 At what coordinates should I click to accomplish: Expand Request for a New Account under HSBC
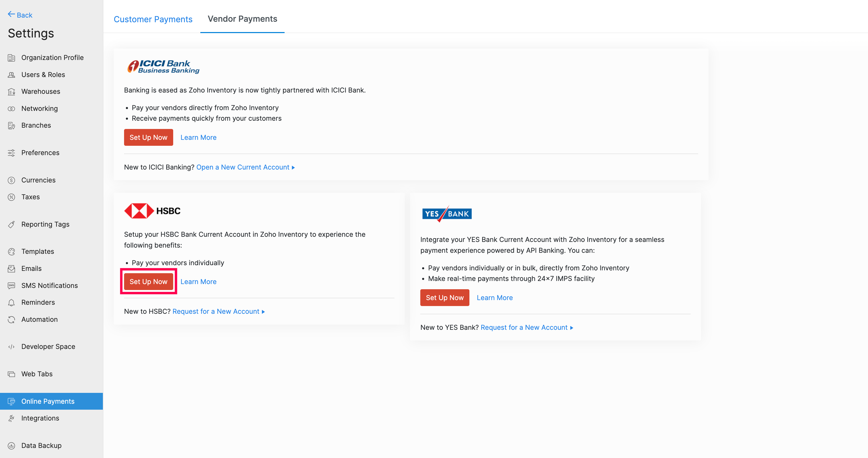(x=218, y=311)
